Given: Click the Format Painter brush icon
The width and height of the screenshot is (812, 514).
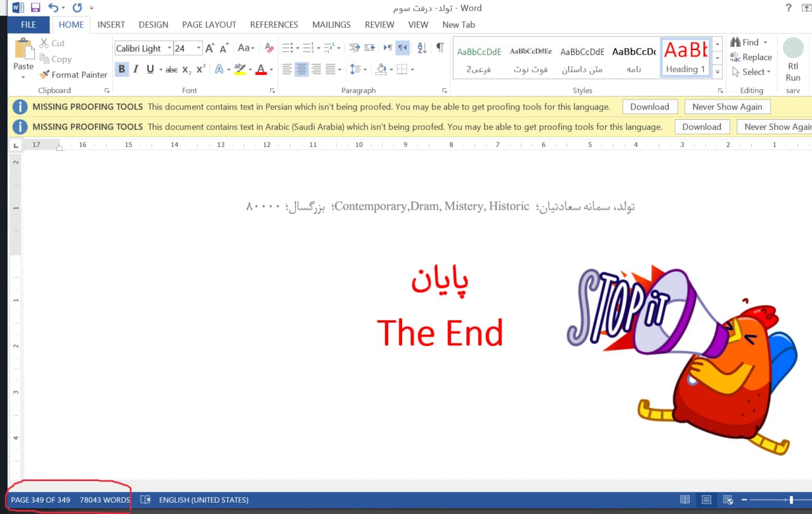Looking at the screenshot, I should tap(44, 75).
